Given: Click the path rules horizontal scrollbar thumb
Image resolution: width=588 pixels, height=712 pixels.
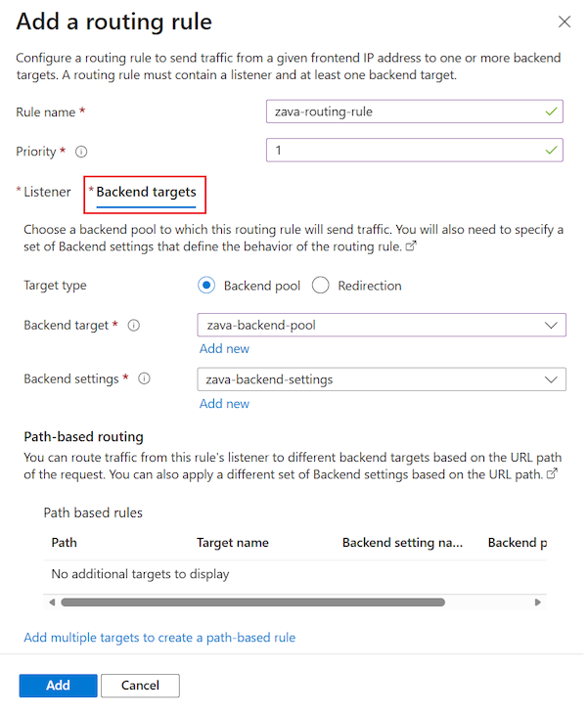Looking at the screenshot, I should click(x=252, y=602).
